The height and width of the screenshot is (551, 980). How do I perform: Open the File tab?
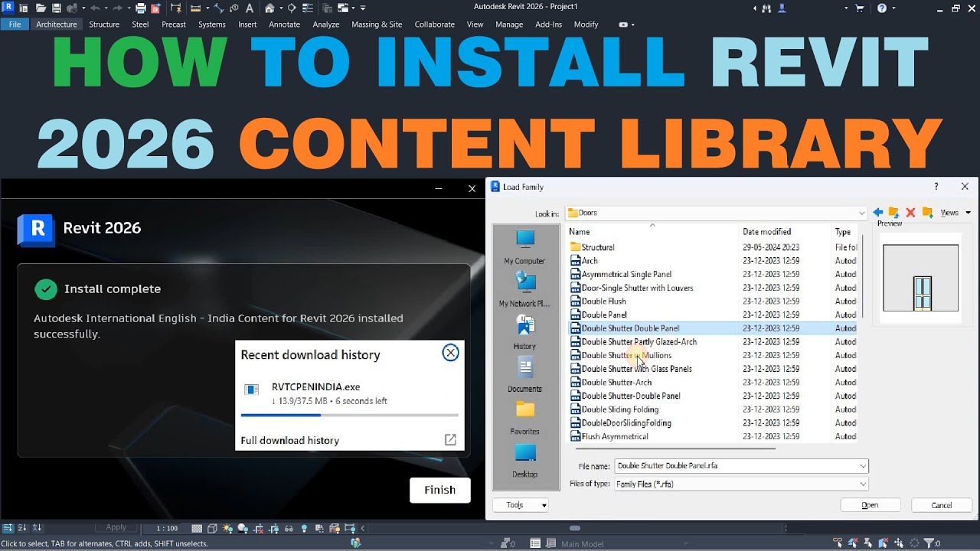[15, 24]
